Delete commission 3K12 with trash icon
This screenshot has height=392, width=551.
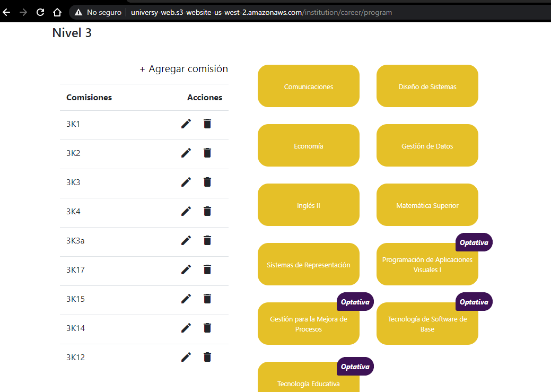pyautogui.click(x=207, y=357)
